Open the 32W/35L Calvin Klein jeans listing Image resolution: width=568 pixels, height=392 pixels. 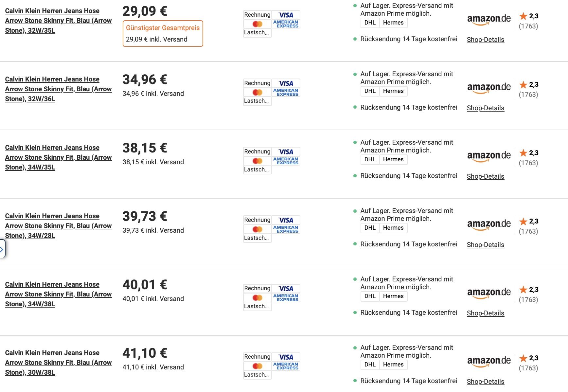point(58,21)
